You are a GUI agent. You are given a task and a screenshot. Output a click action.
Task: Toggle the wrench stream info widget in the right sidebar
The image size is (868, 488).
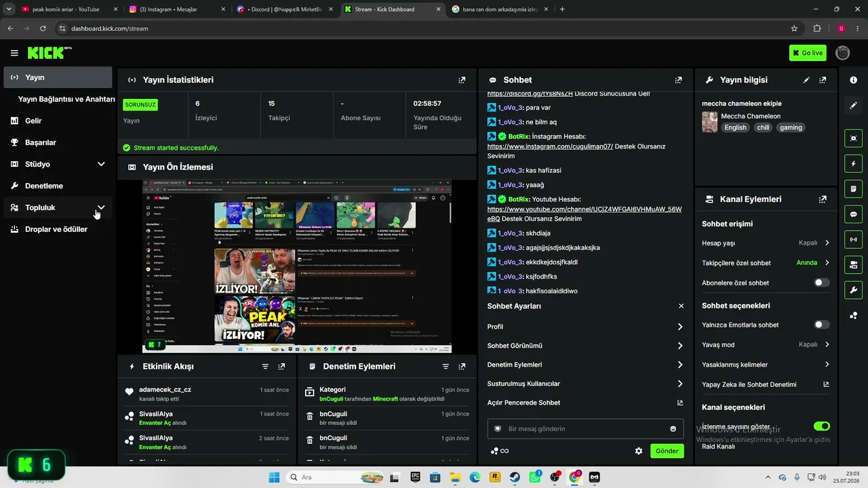pos(853,290)
